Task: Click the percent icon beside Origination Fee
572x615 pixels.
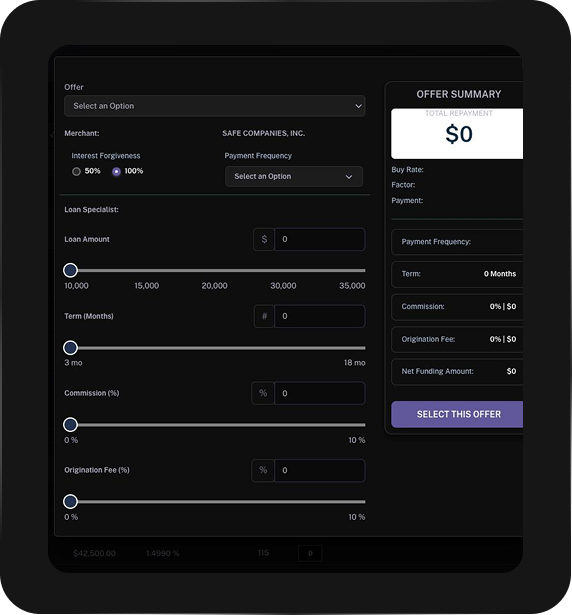Action: coord(263,470)
